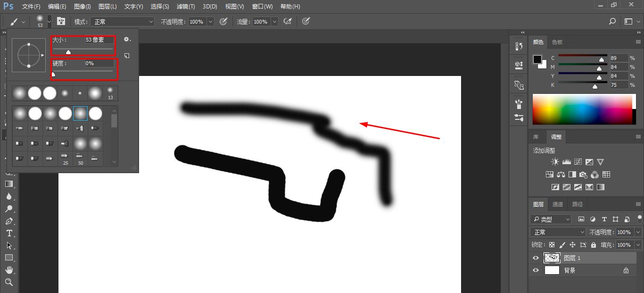The height and width of the screenshot is (293, 644).
Task: Click the brush preset gear menu
Action: click(127, 40)
